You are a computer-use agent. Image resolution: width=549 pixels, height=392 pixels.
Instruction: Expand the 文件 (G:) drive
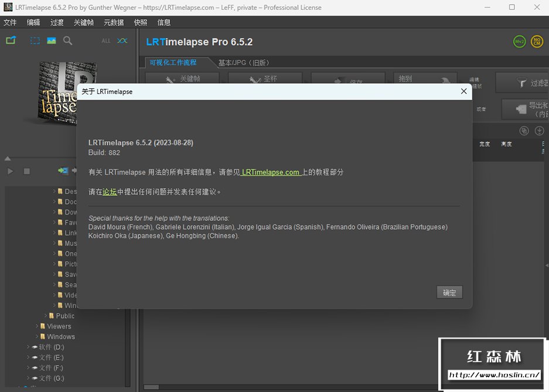click(x=28, y=378)
